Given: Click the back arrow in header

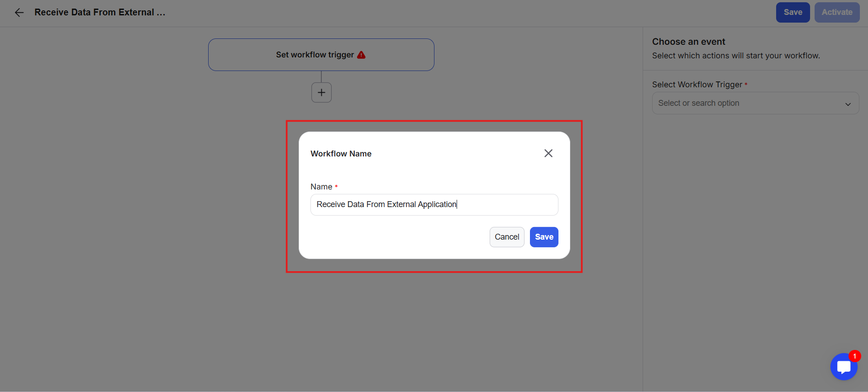Looking at the screenshot, I should [x=19, y=13].
